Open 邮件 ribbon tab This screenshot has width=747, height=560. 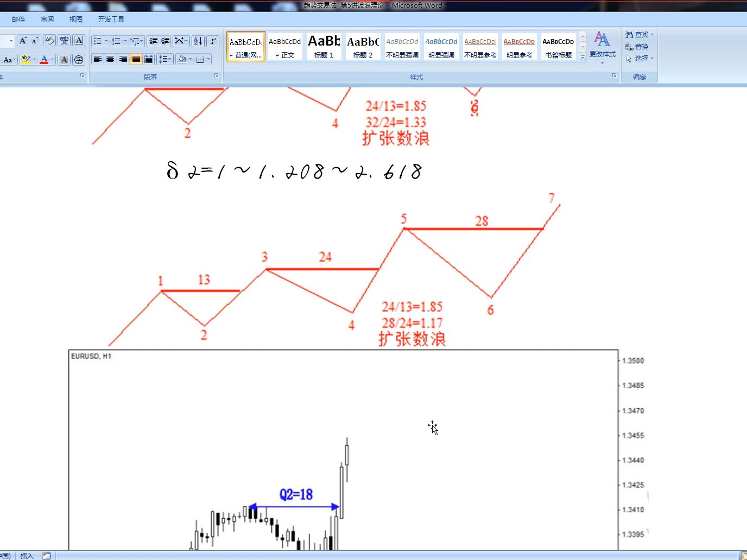point(18,19)
